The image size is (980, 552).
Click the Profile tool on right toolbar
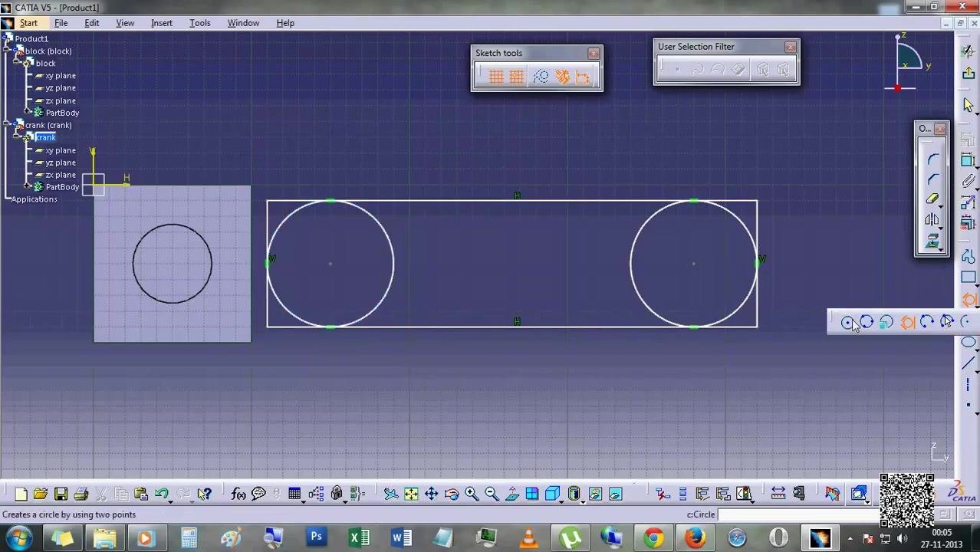(968, 257)
